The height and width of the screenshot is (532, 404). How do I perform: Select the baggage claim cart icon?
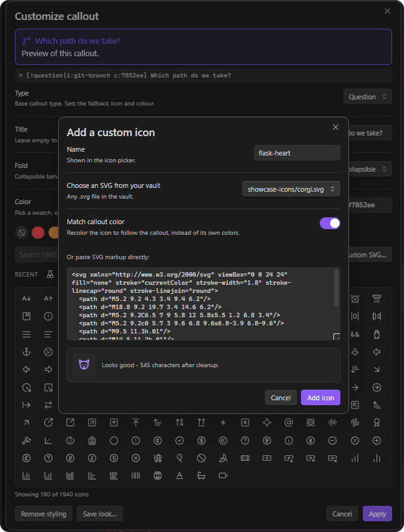[157, 458]
